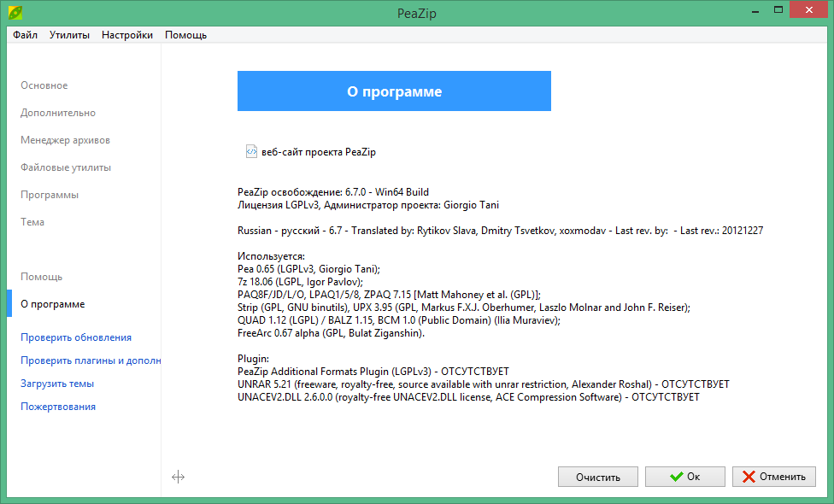This screenshot has height=504, width=834.
Task: Click the PeaZip app icon in title bar
Action: click(x=15, y=13)
